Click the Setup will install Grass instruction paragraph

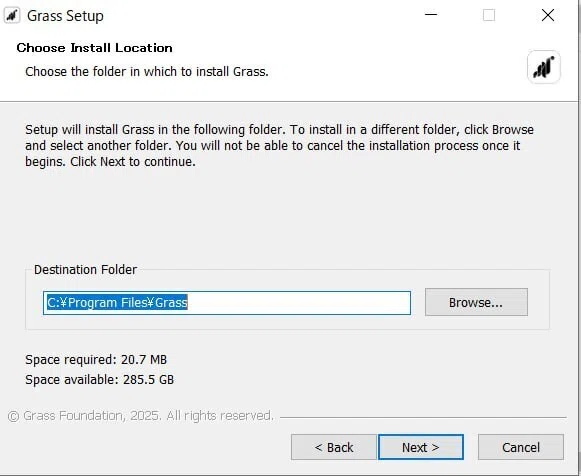click(279, 146)
